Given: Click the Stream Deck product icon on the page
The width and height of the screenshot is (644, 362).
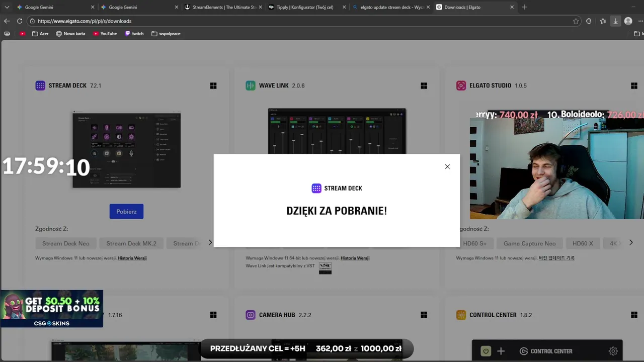Looking at the screenshot, I should (40, 85).
